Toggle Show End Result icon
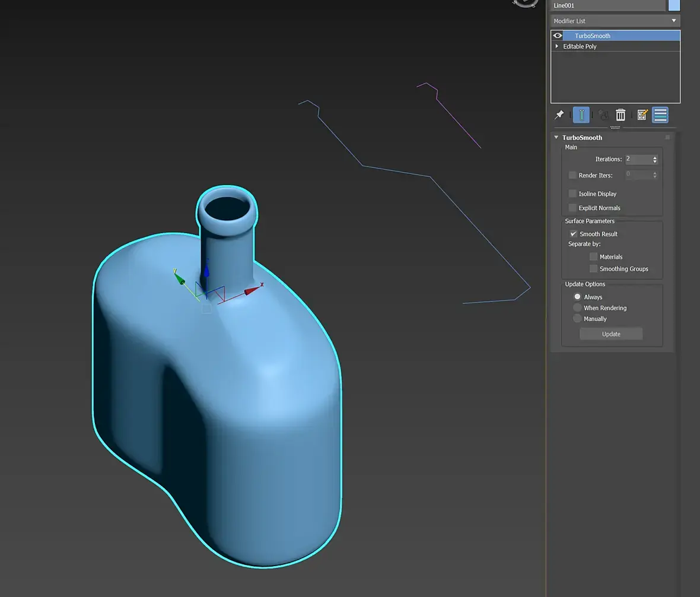This screenshot has width=700, height=597. point(581,115)
